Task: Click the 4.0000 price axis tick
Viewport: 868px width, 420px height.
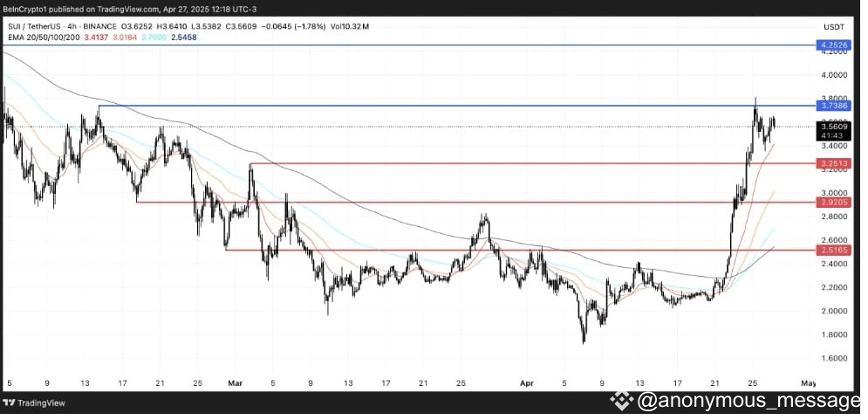Action: point(834,75)
